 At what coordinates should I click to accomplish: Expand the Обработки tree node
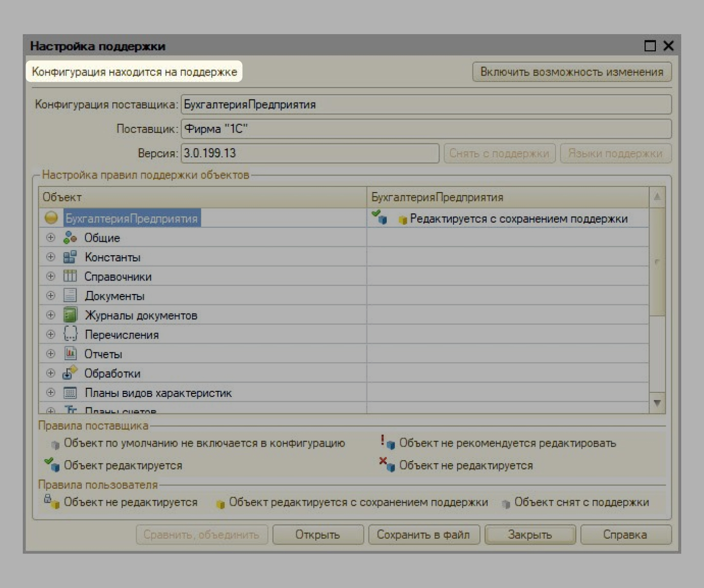point(51,373)
